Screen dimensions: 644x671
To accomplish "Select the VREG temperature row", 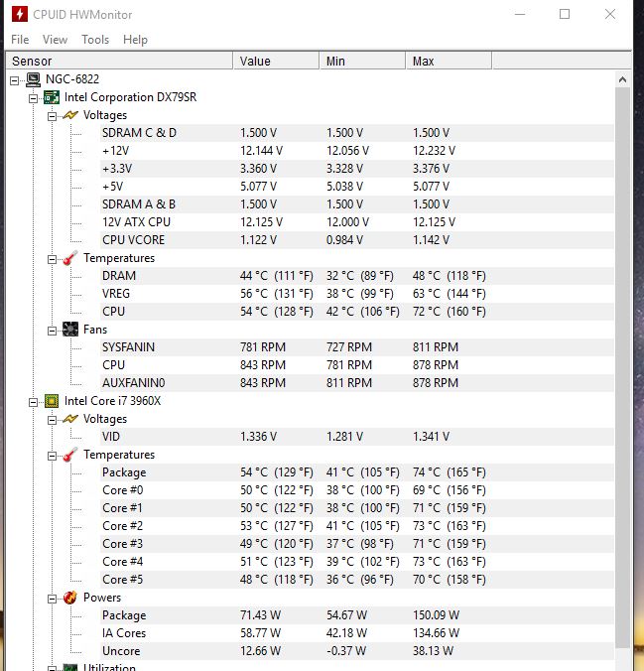I will [x=357, y=294].
